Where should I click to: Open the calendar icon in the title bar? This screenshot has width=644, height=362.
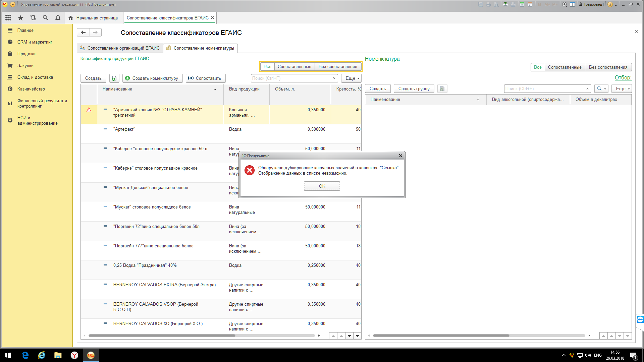pyautogui.click(x=530, y=4)
